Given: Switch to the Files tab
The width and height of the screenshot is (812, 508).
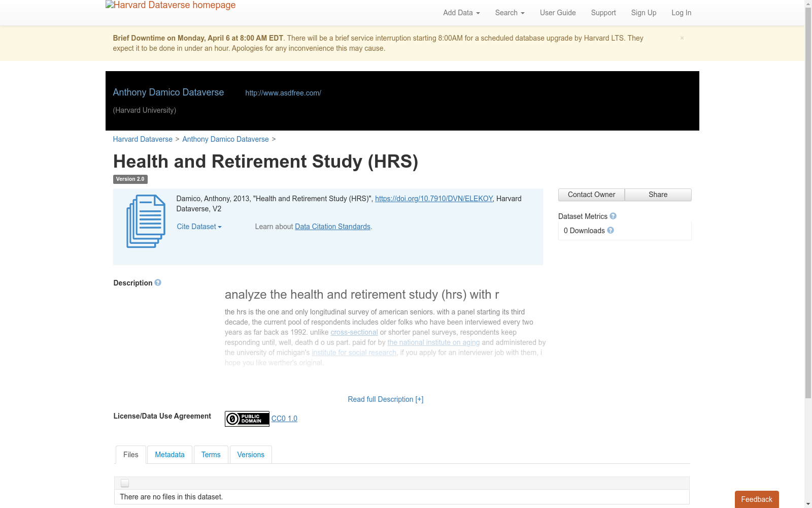Looking at the screenshot, I should coord(131,455).
